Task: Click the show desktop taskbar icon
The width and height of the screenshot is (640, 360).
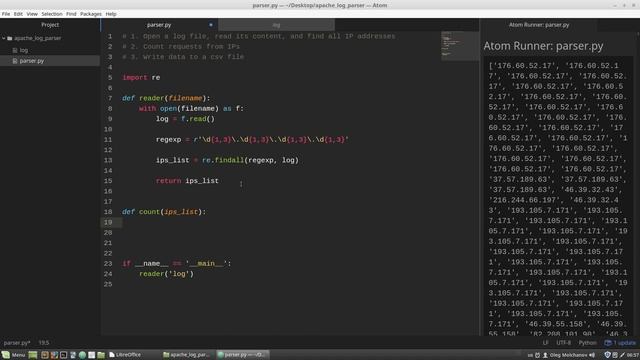Action: (33, 355)
